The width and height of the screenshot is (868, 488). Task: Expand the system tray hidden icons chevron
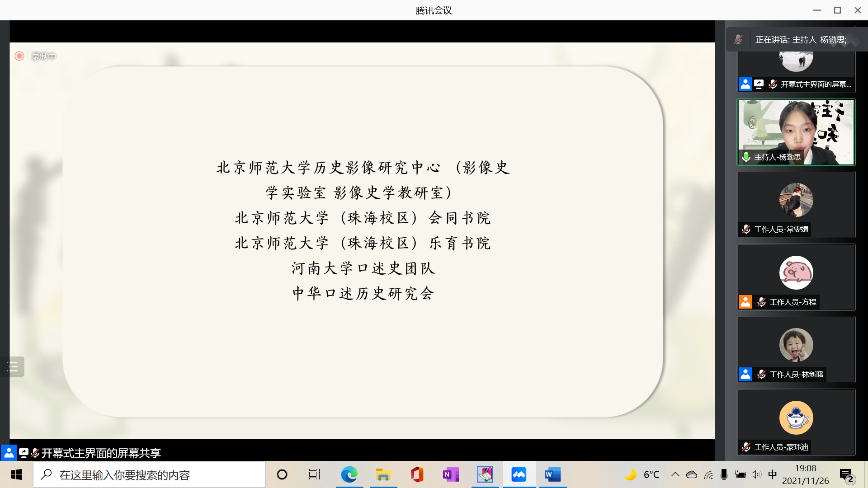(675, 474)
